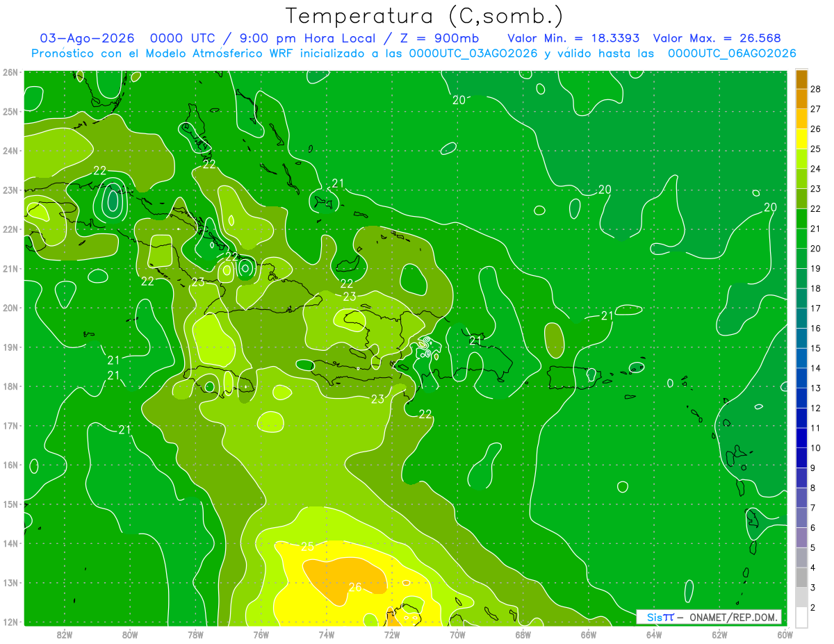
Task: Select 'Valor Min. = 18.3393' text
Action: click(x=573, y=38)
